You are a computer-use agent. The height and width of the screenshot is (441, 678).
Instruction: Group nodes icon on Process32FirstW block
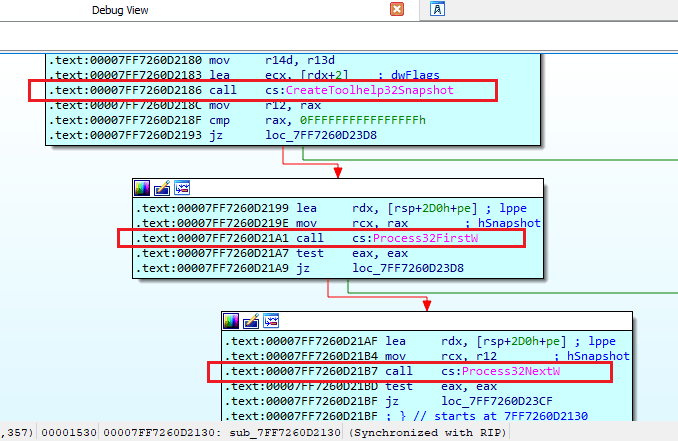[182, 188]
